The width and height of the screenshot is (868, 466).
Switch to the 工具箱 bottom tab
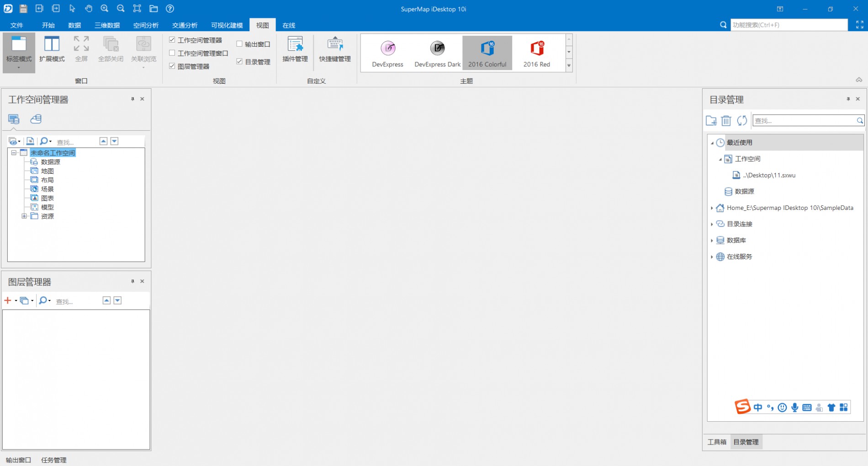click(x=717, y=442)
